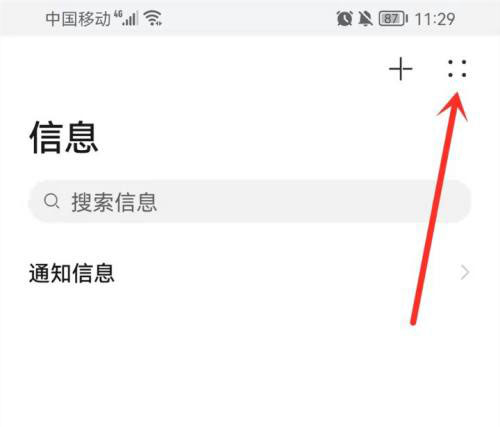Open the 通知信息 row
This screenshot has width=500, height=427.
point(249,273)
